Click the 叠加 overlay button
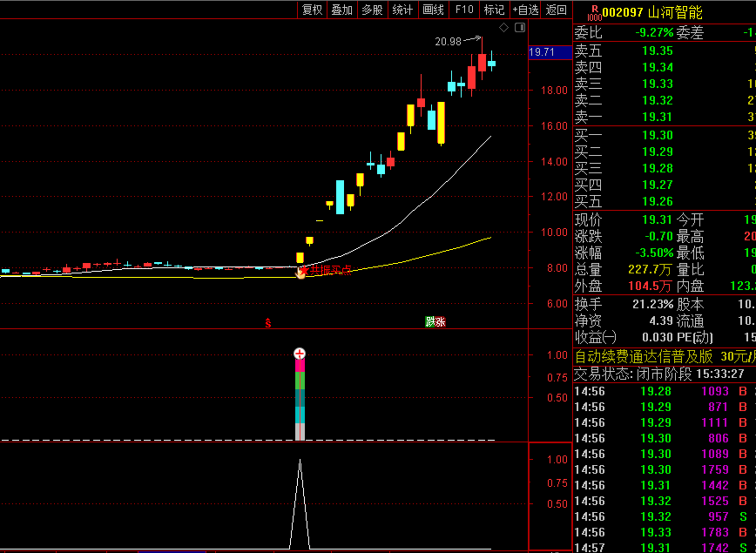The width and height of the screenshot is (756, 553). (x=341, y=10)
